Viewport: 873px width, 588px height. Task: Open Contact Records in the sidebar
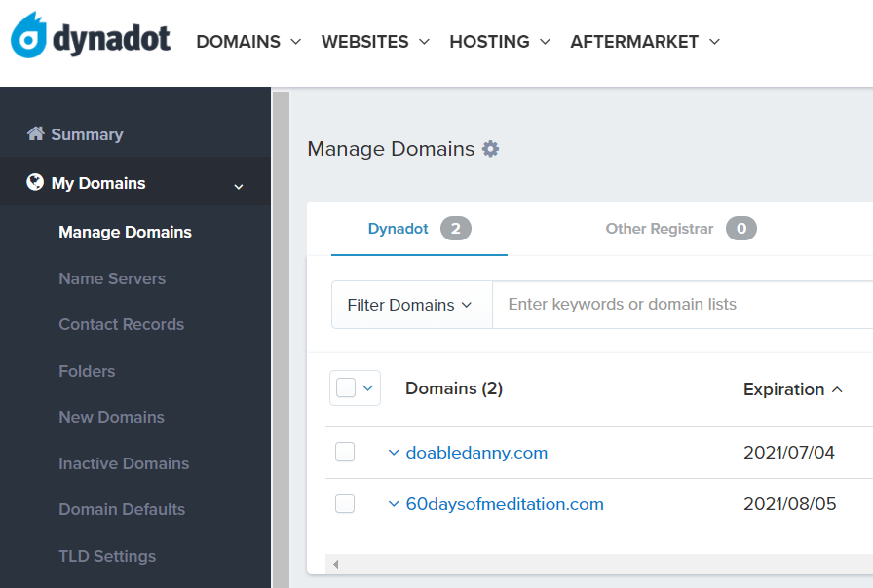tap(122, 324)
